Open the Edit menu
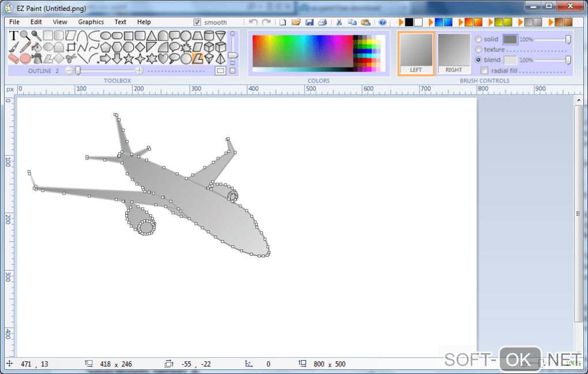 coord(36,22)
